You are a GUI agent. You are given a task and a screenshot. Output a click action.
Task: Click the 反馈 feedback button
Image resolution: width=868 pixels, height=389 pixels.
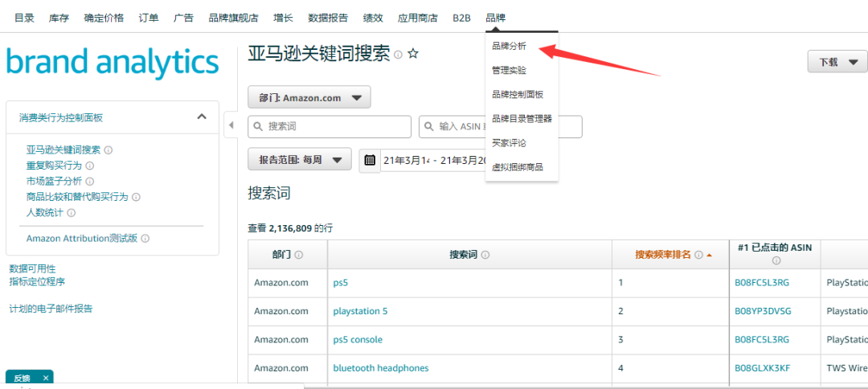23,378
